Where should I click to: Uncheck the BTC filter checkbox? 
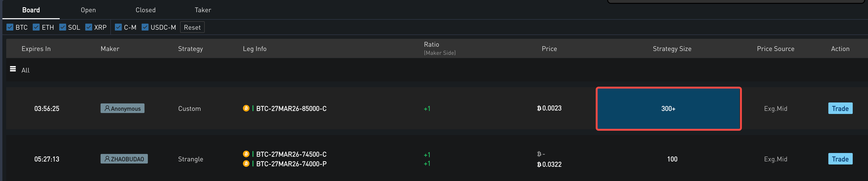pyautogui.click(x=10, y=27)
